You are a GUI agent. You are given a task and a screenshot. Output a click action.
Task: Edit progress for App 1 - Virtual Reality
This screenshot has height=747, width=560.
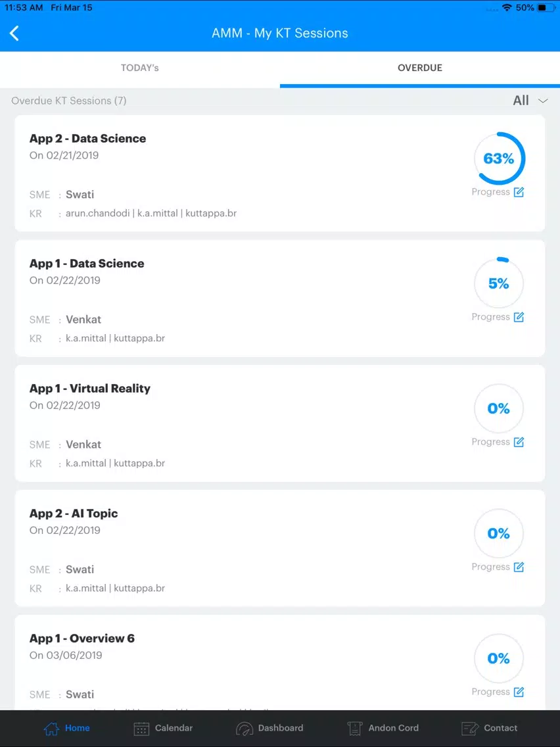coord(519,442)
